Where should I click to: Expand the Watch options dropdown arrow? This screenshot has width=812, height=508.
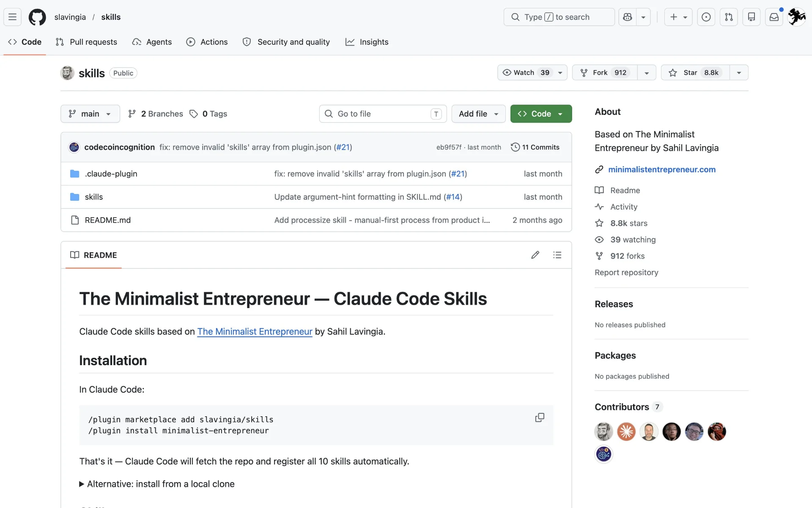pyautogui.click(x=560, y=73)
